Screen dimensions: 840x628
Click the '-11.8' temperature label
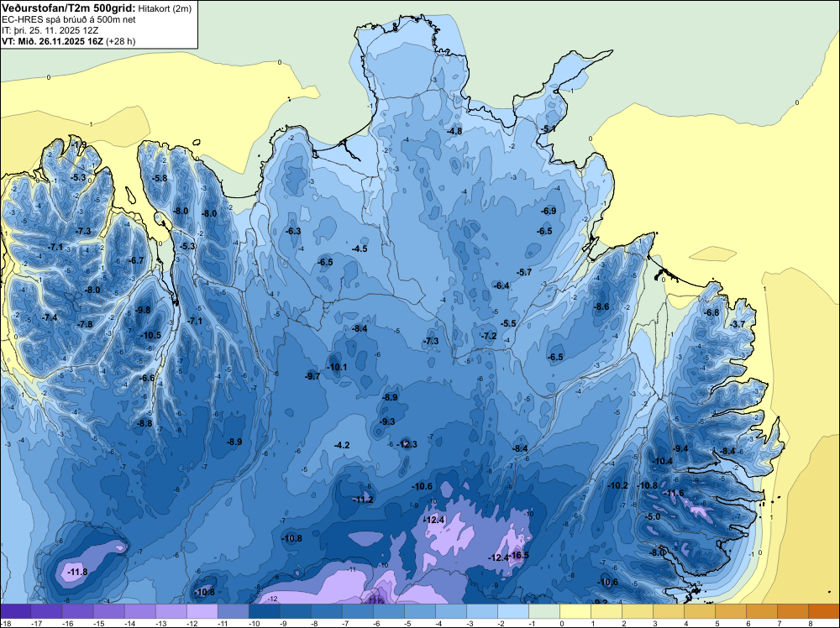pyautogui.click(x=77, y=572)
